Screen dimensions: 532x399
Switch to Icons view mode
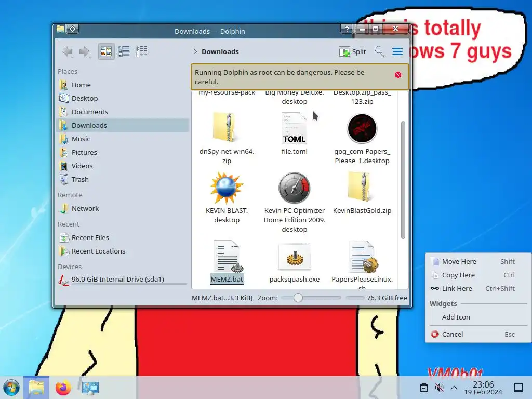pyautogui.click(x=106, y=51)
